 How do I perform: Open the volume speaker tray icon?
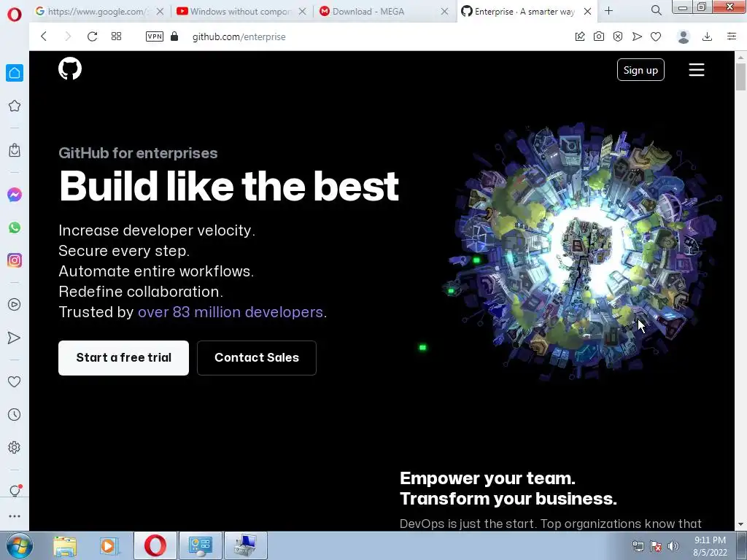pos(673,546)
